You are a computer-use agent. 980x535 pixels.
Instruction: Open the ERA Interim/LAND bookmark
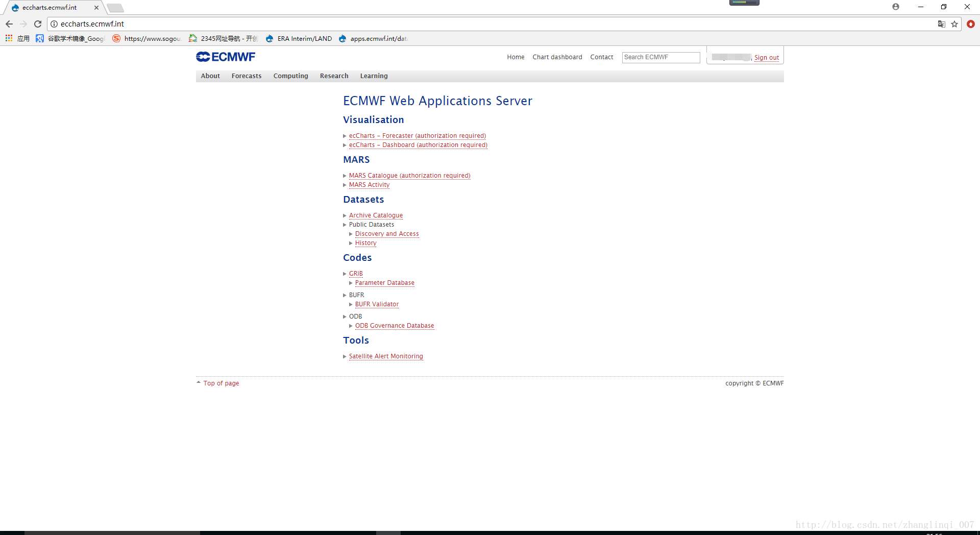pyautogui.click(x=299, y=38)
